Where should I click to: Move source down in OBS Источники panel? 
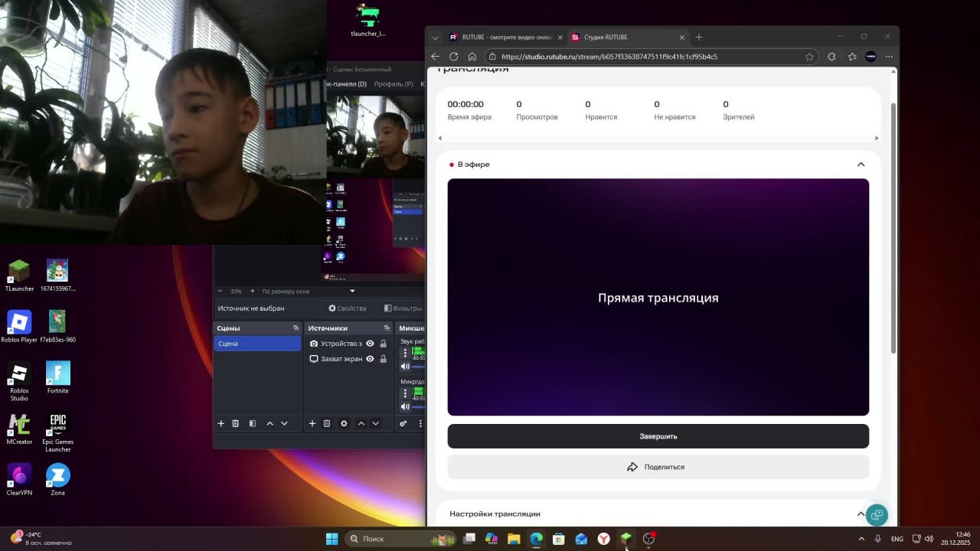pyautogui.click(x=375, y=423)
